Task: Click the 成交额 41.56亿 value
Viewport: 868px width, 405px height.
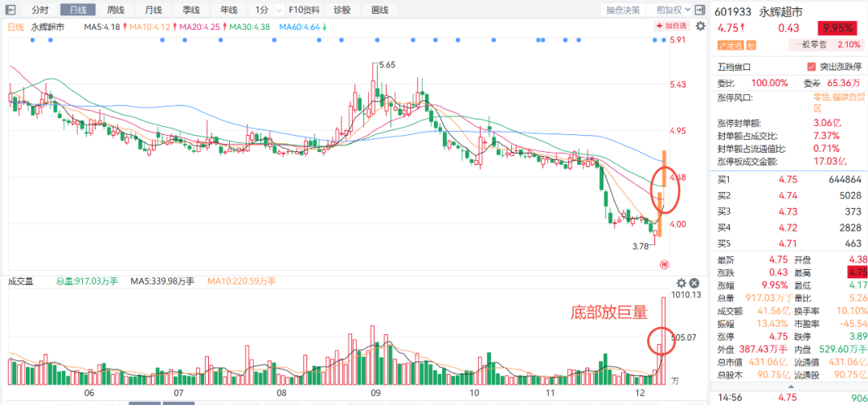Action: pos(772,311)
